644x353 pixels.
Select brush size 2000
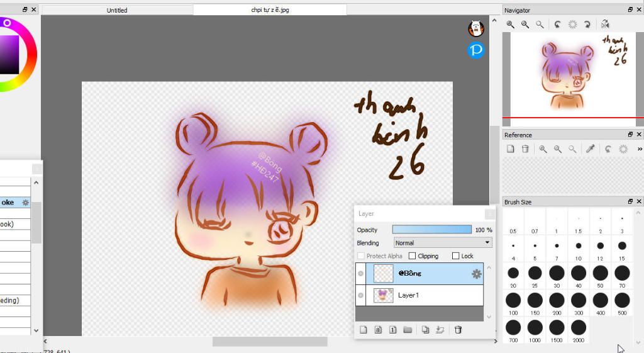579,330
